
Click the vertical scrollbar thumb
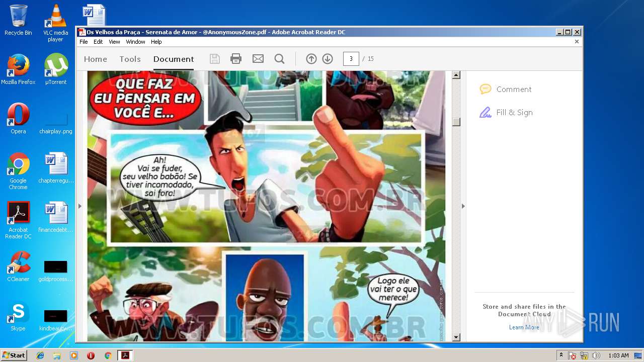click(456, 122)
